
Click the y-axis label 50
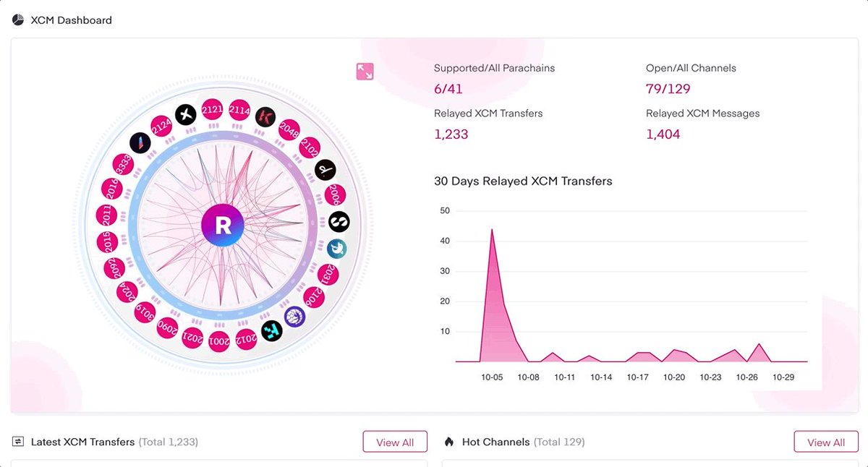(445, 211)
